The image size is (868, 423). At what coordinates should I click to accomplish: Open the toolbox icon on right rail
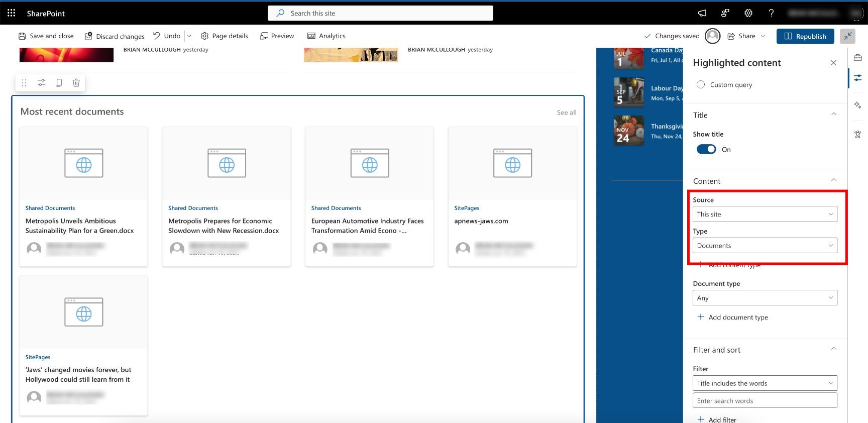pyautogui.click(x=857, y=57)
